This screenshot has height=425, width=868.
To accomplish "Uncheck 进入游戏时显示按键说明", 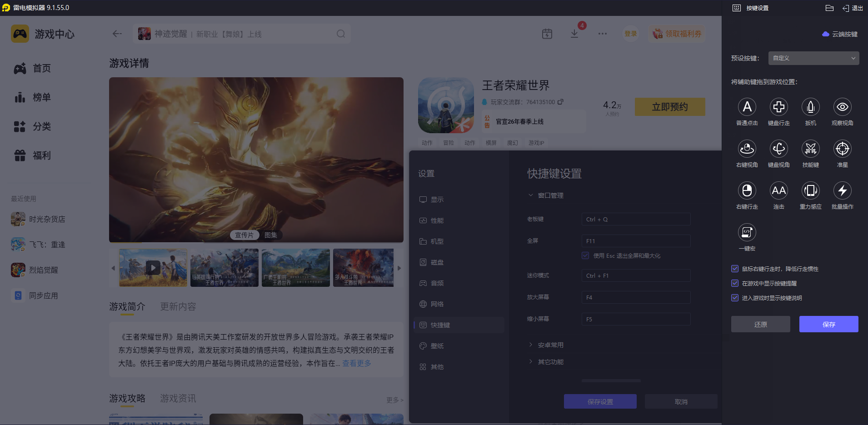I will pos(735,298).
